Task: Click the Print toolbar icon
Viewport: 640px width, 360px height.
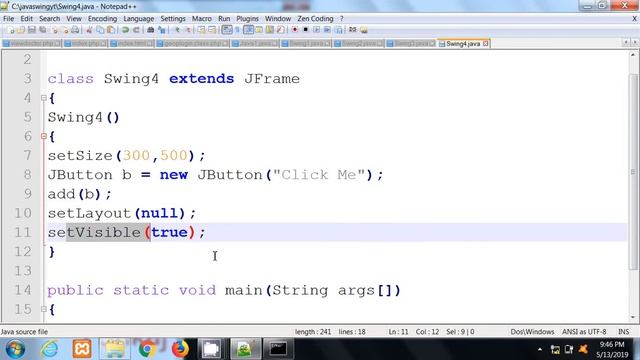Action: (75, 30)
